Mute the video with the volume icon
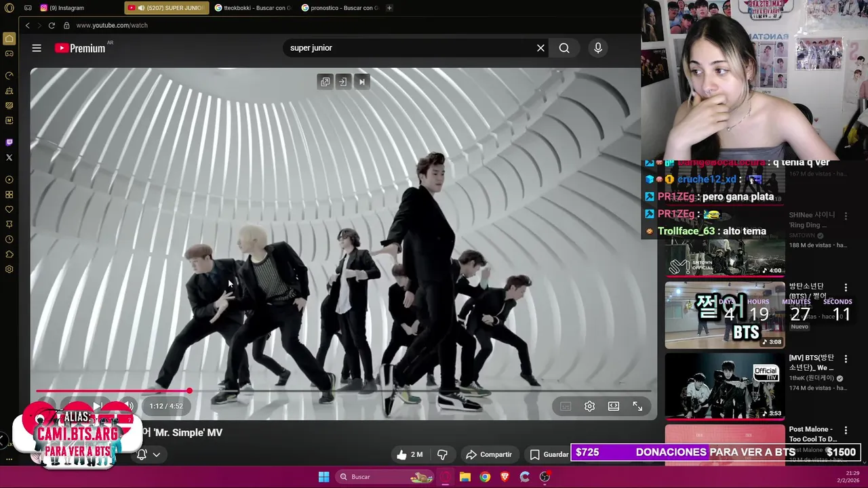This screenshot has width=868, height=488. (x=128, y=406)
